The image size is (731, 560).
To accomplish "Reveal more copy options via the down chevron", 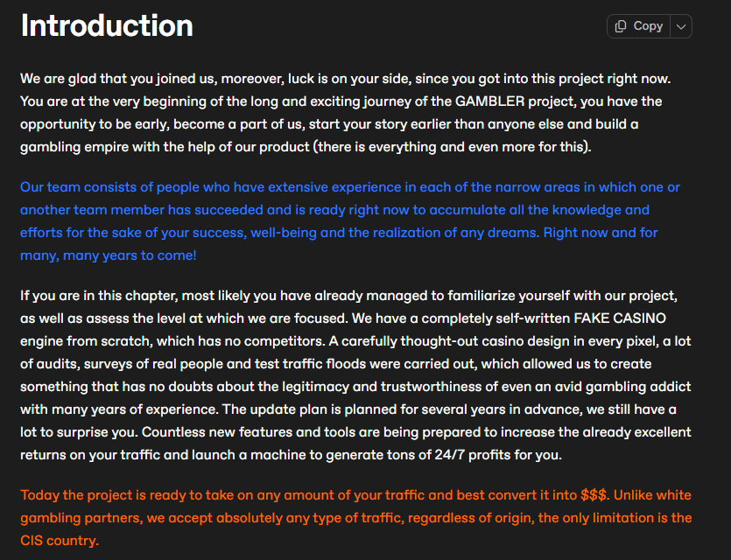I will (680, 26).
